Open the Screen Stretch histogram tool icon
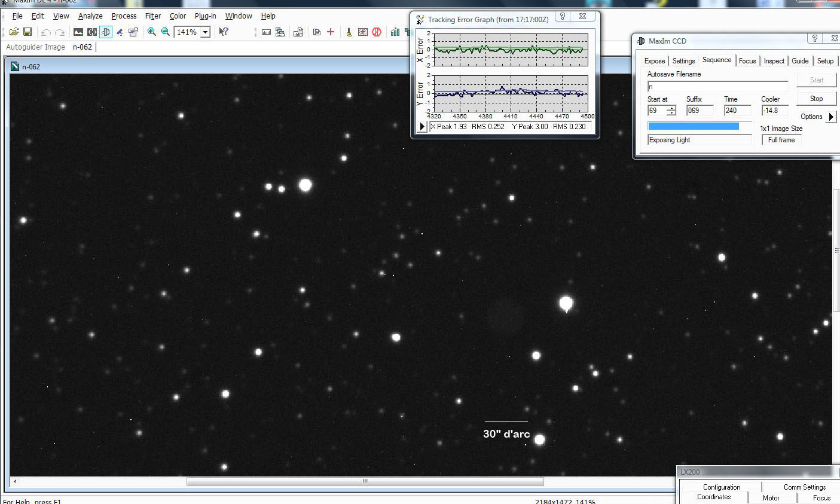 78,32
